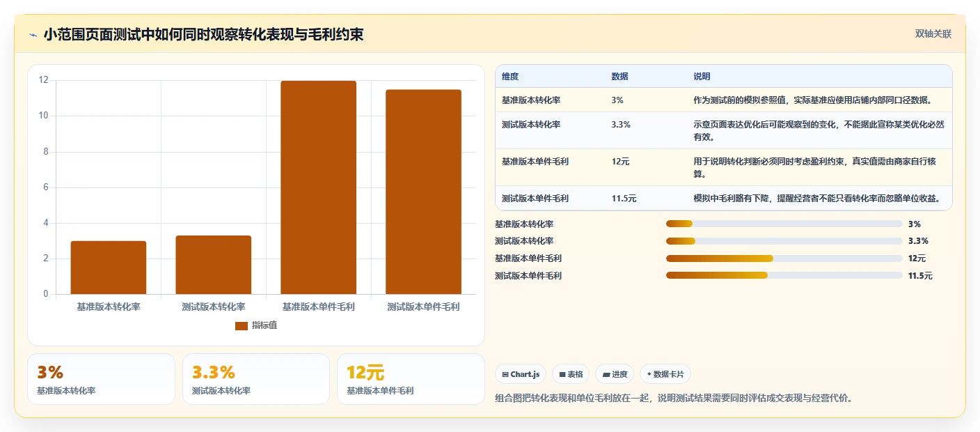
Task: Click the 基准版本单件毛利 x-axis label under chart
Action: (x=319, y=307)
